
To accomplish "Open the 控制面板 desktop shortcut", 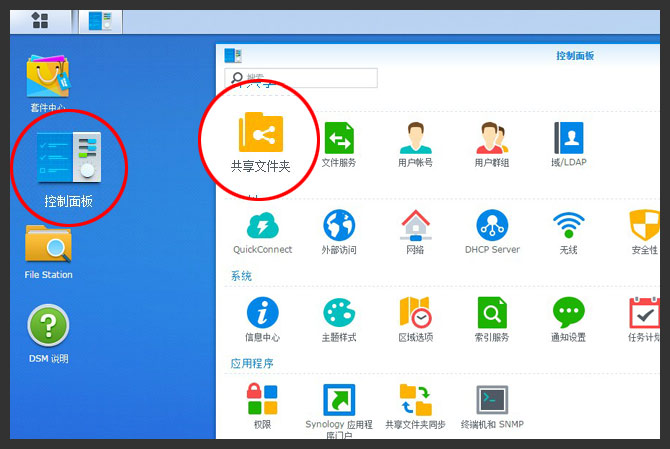I will 68,170.
